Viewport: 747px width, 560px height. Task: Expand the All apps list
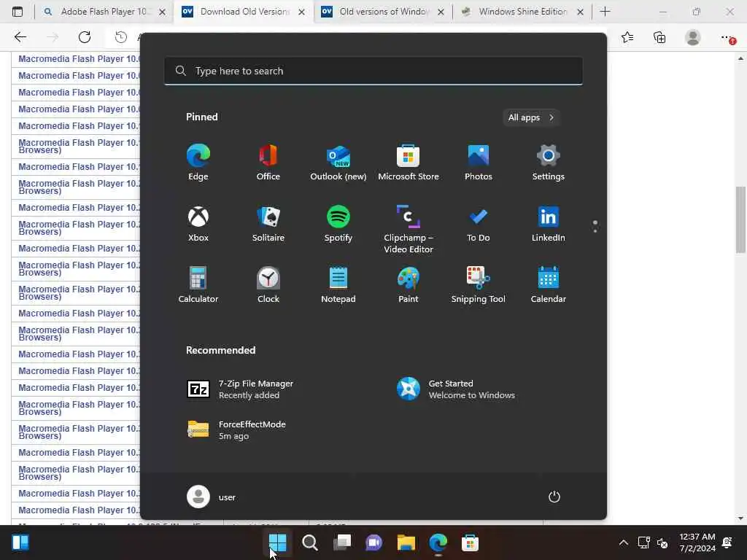(x=531, y=117)
